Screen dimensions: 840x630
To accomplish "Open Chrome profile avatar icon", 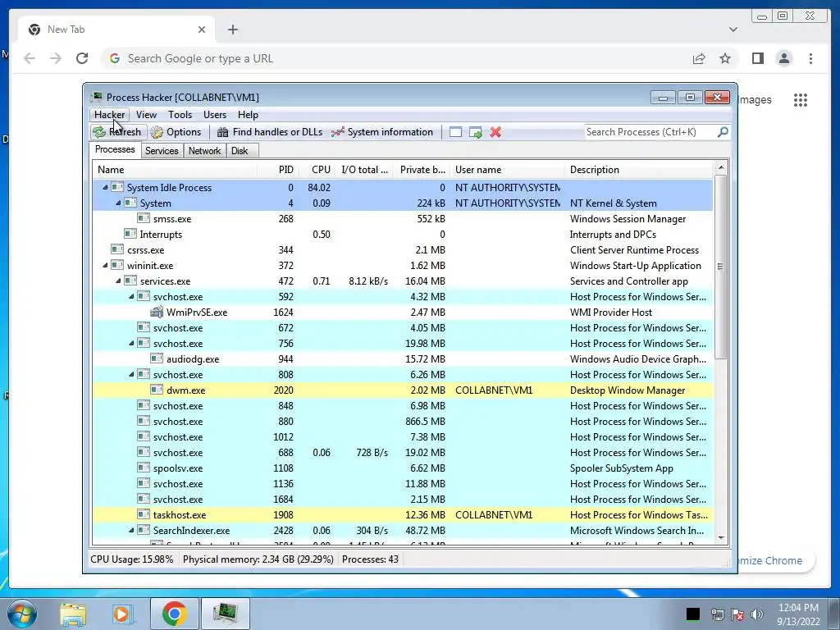I will point(783,58).
